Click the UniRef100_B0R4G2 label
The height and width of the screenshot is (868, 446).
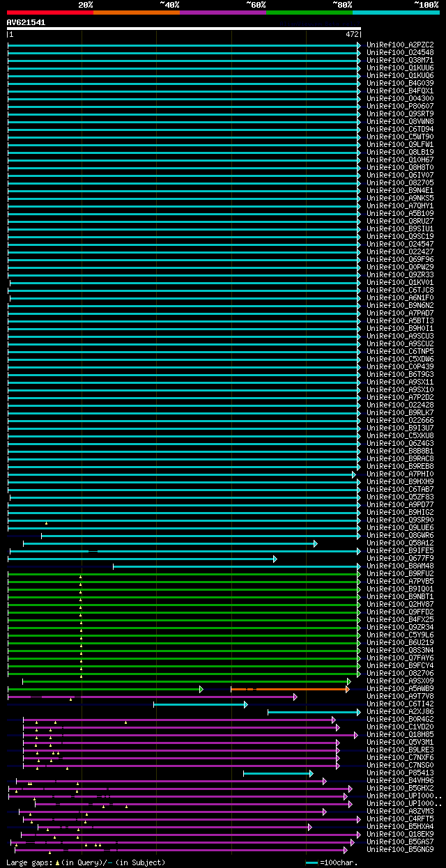click(x=400, y=720)
